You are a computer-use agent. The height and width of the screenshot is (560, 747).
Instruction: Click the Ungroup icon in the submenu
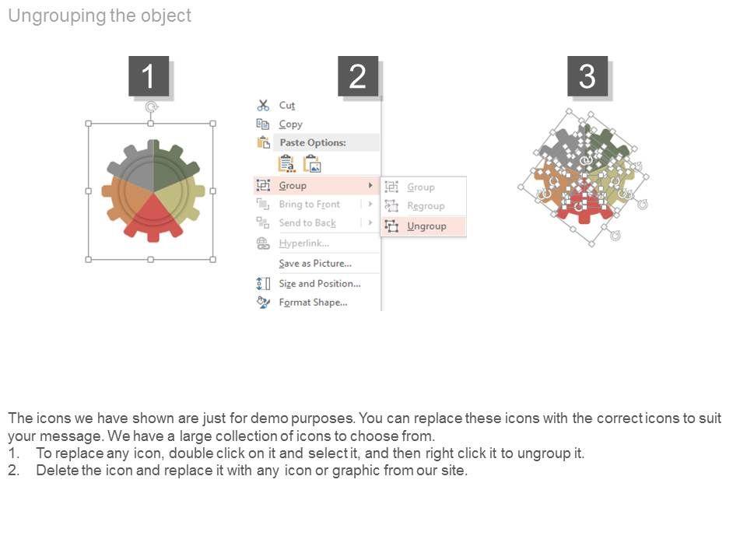coord(391,226)
